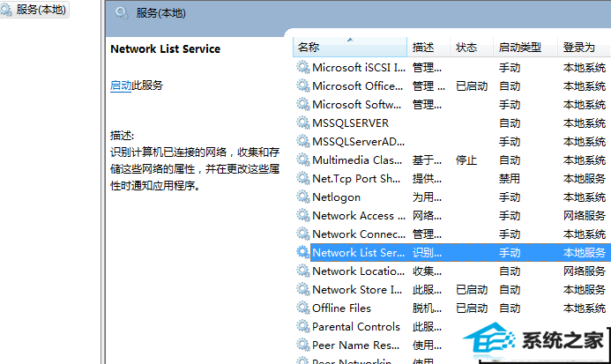Sort by the 状态 column header
The width and height of the screenshot is (611, 364).
coord(472,48)
